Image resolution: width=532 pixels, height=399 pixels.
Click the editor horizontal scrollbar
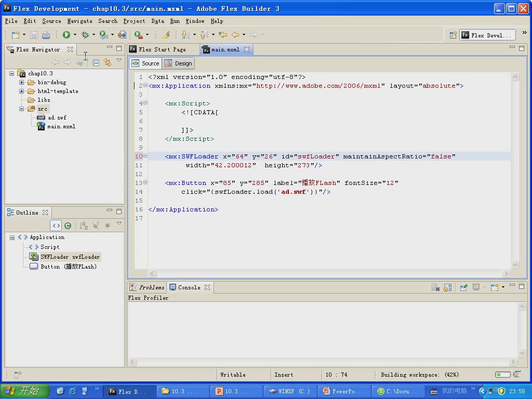click(329, 273)
